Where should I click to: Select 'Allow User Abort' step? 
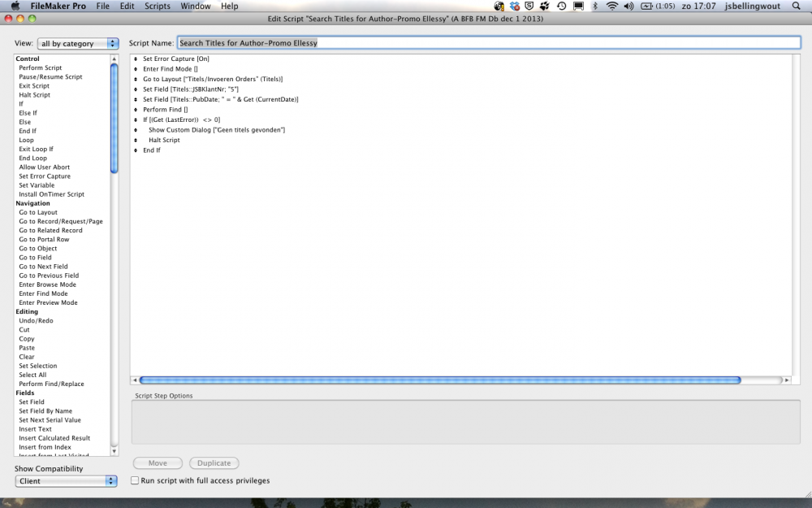click(x=45, y=167)
